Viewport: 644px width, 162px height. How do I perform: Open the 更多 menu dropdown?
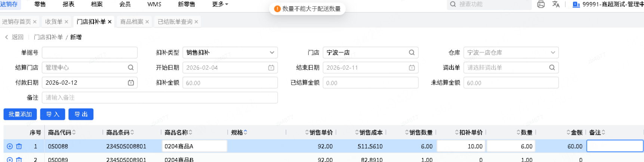click(220, 4)
